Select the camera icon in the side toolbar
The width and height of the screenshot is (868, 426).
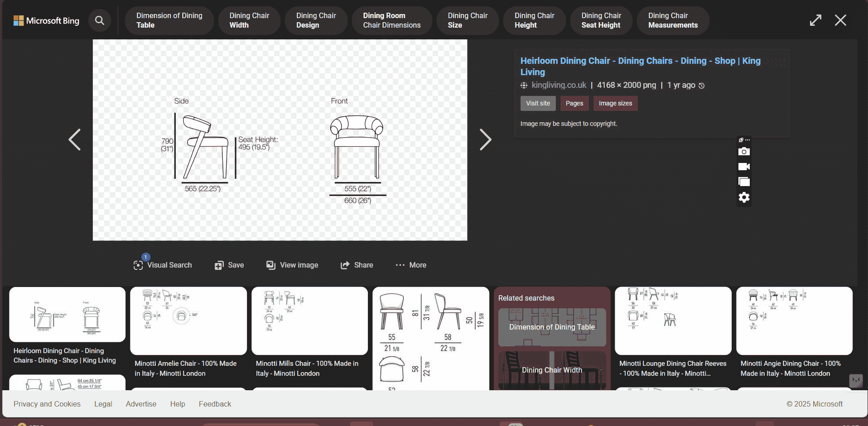pos(743,151)
